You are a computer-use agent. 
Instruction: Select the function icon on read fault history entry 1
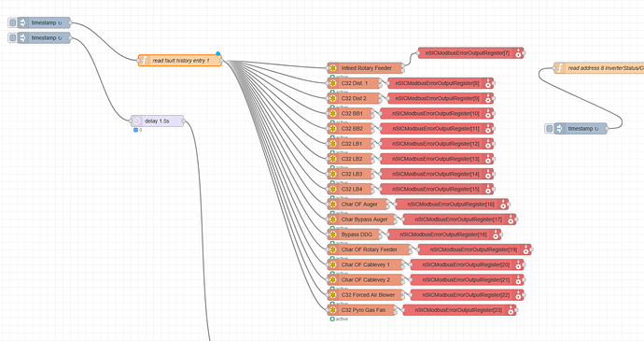pos(144,61)
